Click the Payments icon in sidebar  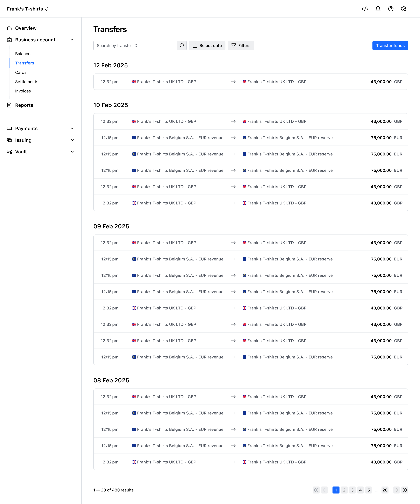coord(9,128)
